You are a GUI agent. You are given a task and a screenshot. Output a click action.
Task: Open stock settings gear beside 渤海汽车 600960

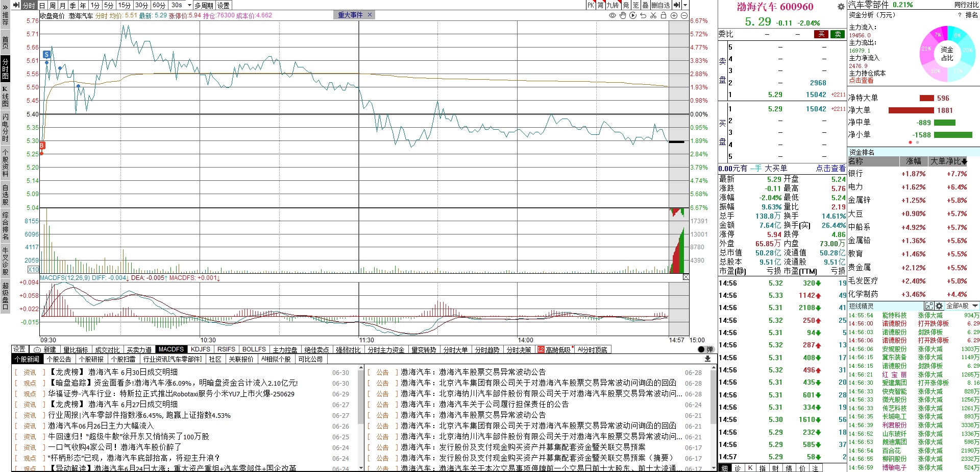tap(841, 7)
